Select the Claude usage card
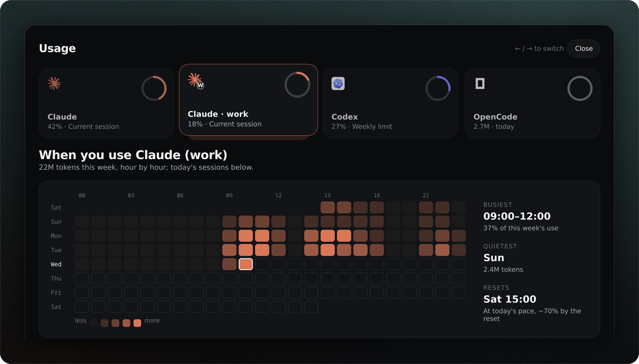Image resolution: width=639 pixels, height=364 pixels. (106, 103)
